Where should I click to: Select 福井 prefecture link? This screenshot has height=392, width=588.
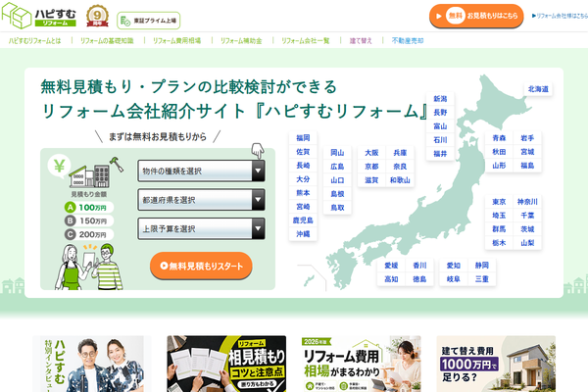pos(440,154)
